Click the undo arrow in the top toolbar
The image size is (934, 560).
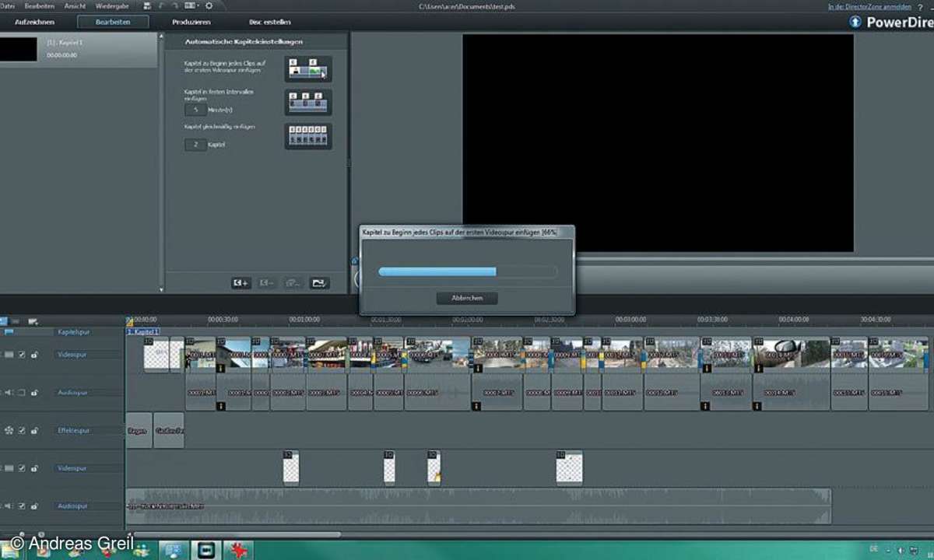click(160, 5)
